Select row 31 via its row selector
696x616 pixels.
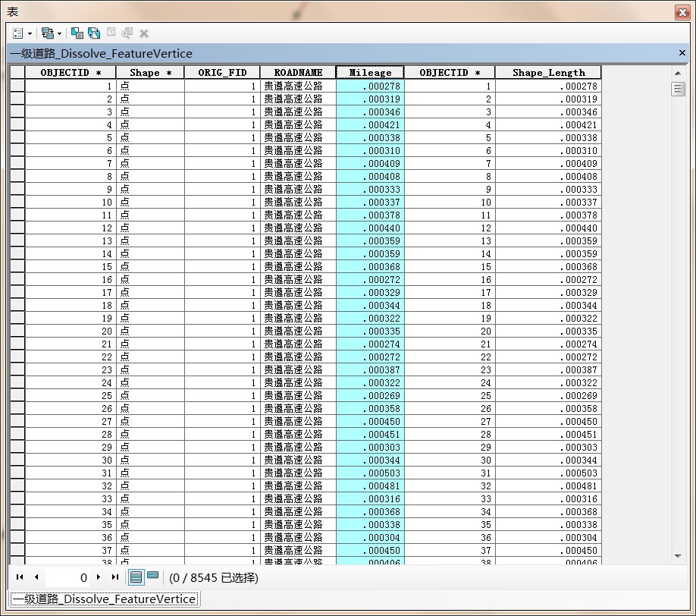[x=17, y=473]
